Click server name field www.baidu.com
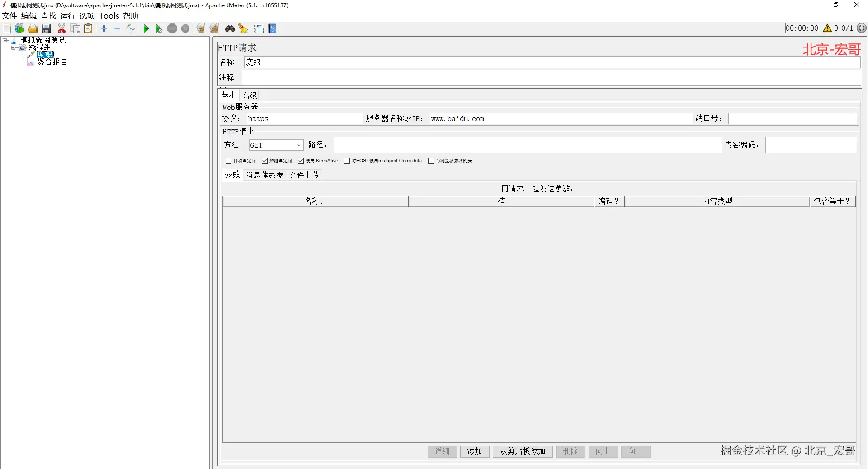The width and height of the screenshot is (868, 469). click(x=561, y=118)
